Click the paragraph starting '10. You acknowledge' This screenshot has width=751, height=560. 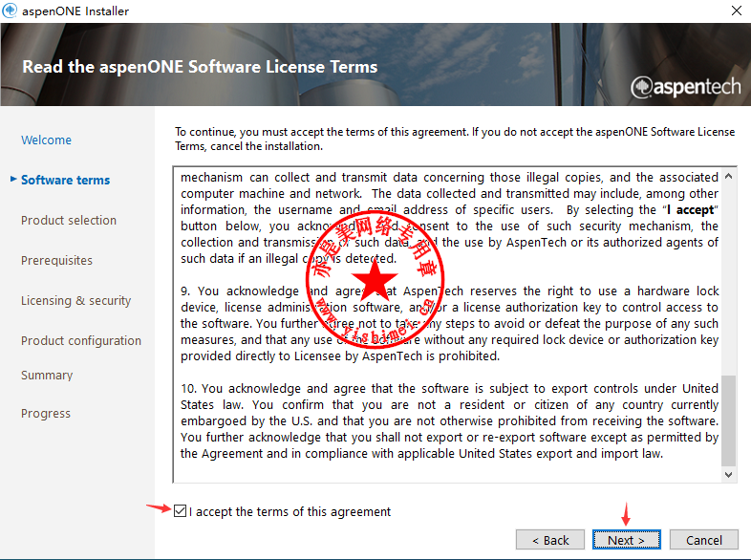[449, 421]
